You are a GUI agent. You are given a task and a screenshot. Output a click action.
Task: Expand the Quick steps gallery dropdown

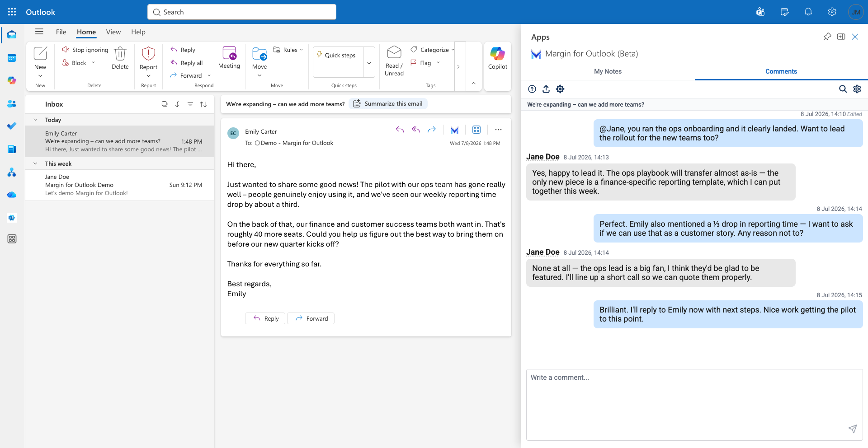369,63
